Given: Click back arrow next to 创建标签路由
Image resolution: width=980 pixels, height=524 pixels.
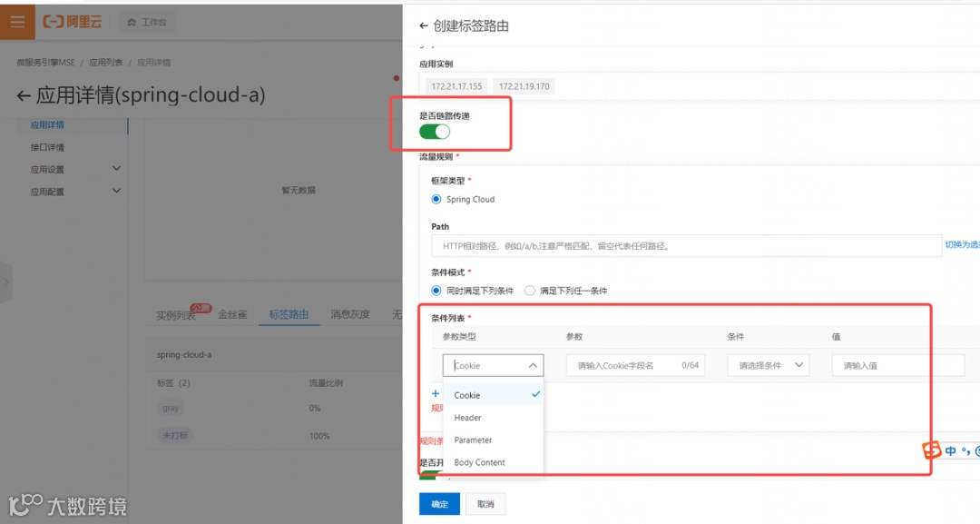Looking at the screenshot, I should (423, 25).
